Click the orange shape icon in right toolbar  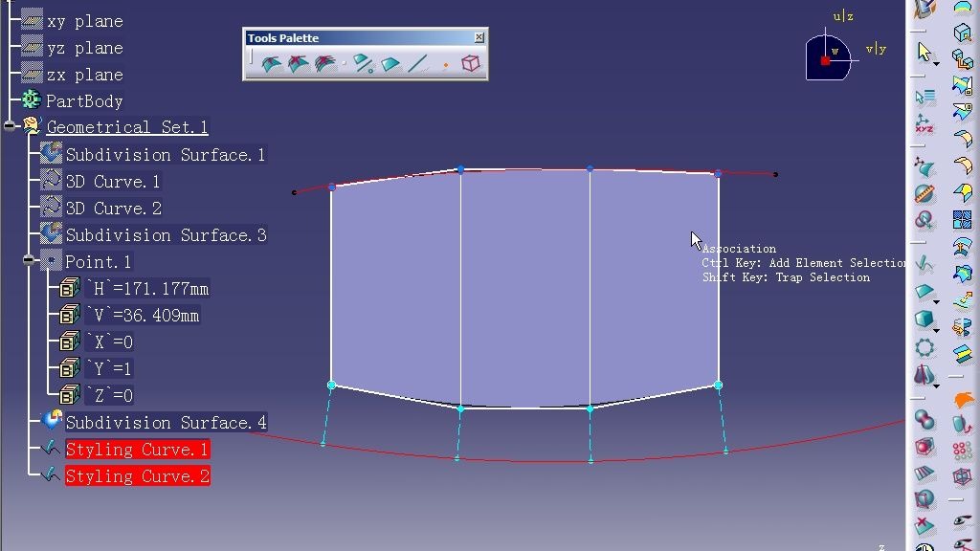(x=963, y=398)
